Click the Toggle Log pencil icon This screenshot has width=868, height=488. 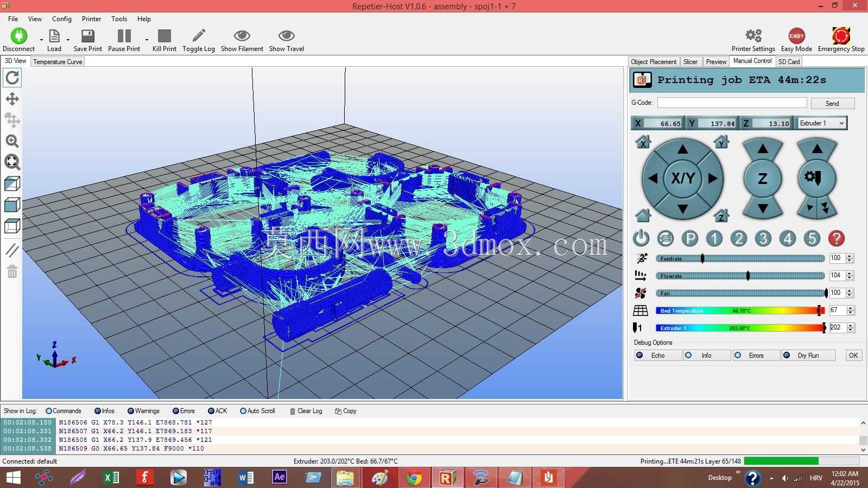coord(199,36)
